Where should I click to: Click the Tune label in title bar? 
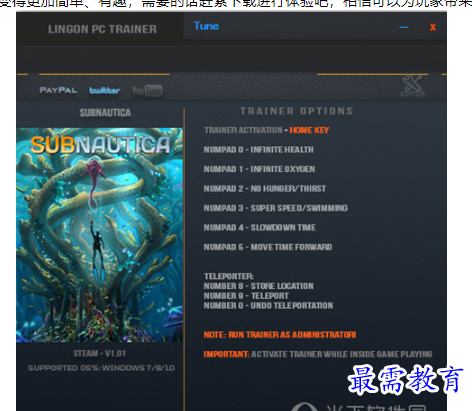point(206,26)
